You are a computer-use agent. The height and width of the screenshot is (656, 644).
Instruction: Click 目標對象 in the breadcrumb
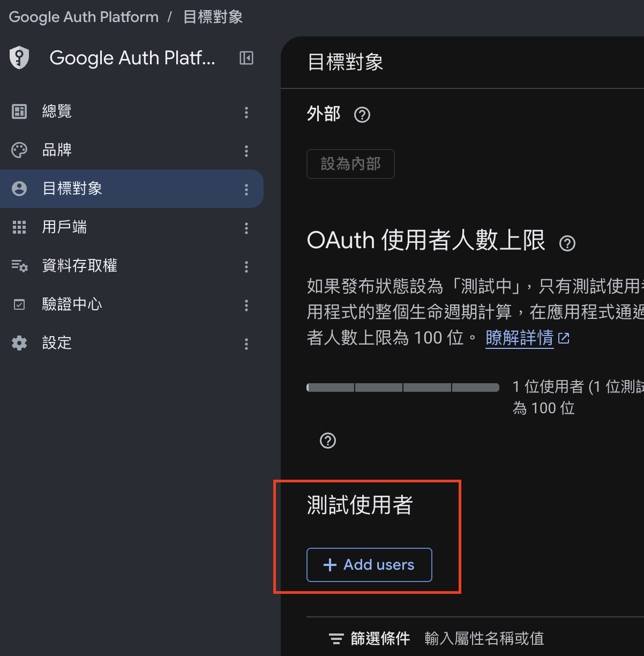point(213,17)
